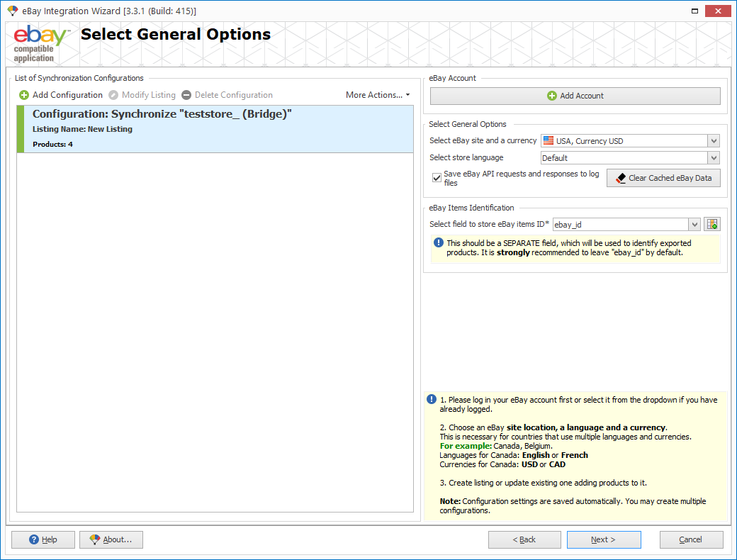The height and width of the screenshot is (560, 737).
Task: Click Delete Configuration
Action: click(x=227, y=95)
